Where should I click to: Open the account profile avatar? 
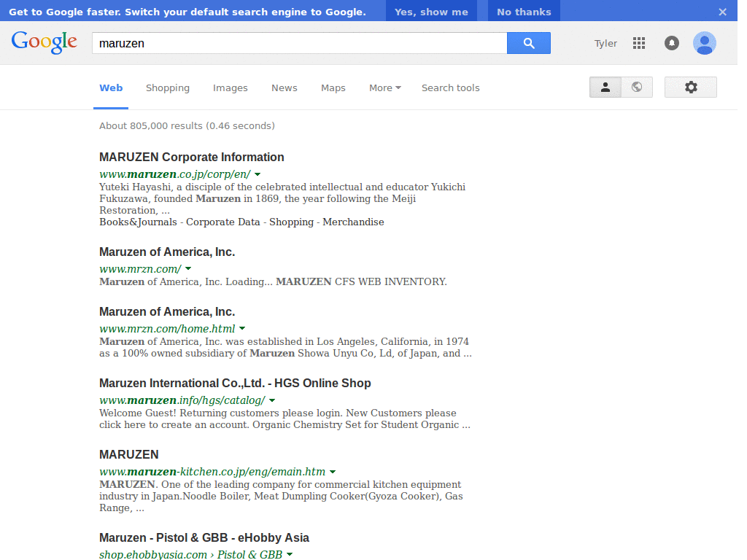[x=705, y=43]
